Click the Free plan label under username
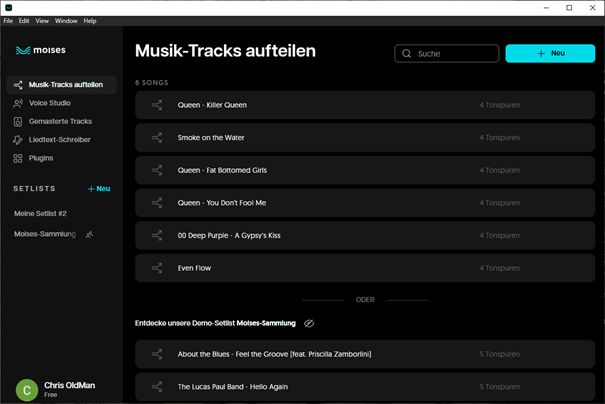 [x=51, y=395]
